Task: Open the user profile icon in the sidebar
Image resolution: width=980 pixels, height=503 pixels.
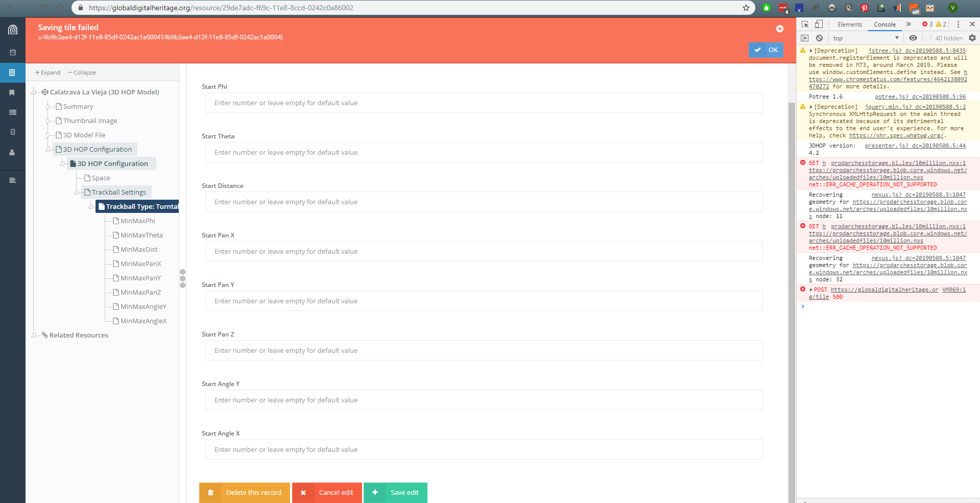Action: tap(12, 152)
